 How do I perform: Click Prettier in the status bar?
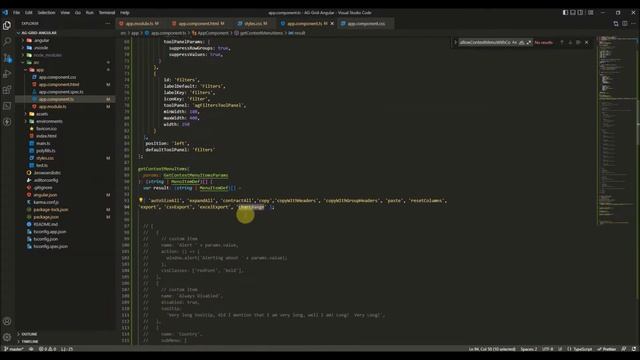click(x=607, y=349)
